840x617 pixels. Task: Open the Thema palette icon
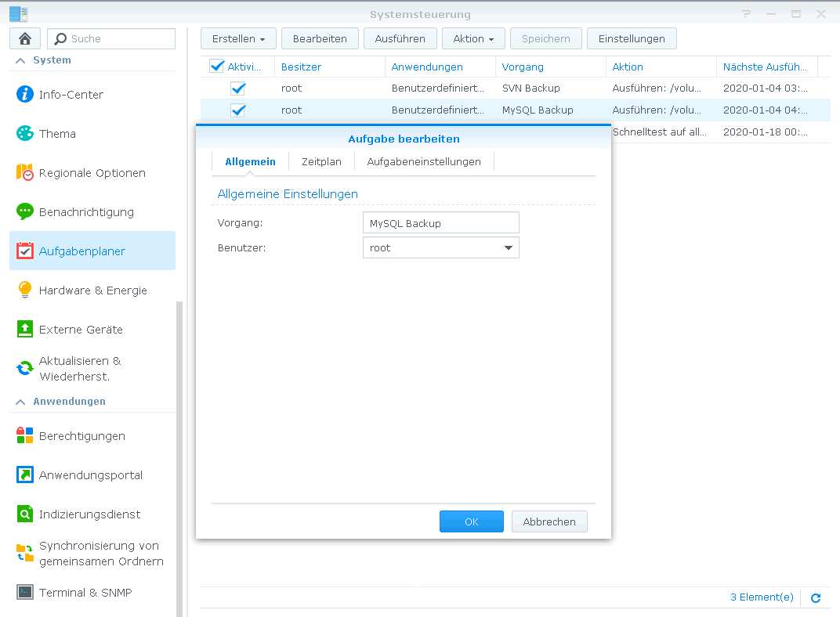[x=25, y=134]
